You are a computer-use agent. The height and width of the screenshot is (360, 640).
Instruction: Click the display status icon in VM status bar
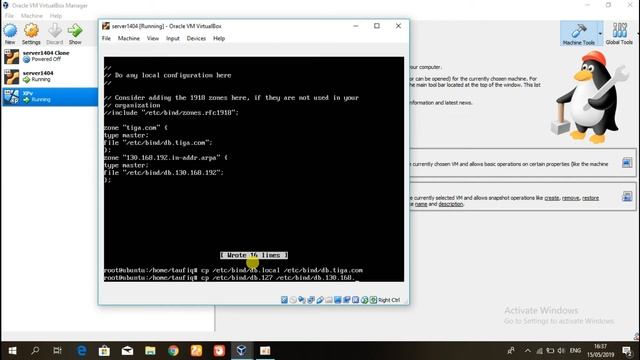[338, 300]
